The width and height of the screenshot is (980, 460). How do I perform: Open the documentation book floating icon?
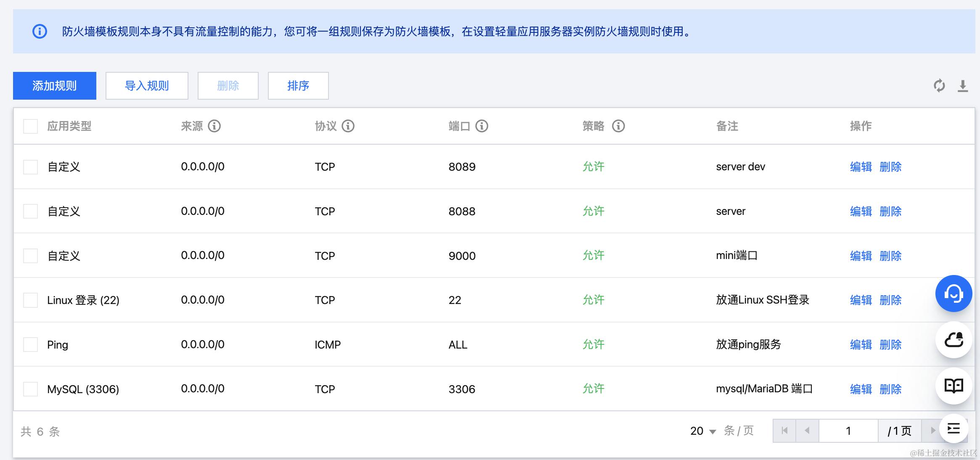[x=954, y=386]
